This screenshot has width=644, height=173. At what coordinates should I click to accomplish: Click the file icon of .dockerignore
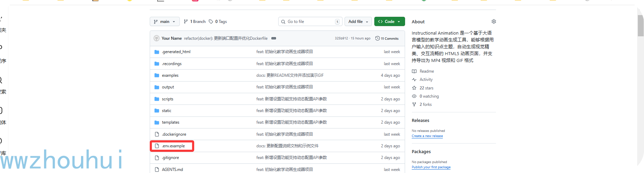coord(157,134)
